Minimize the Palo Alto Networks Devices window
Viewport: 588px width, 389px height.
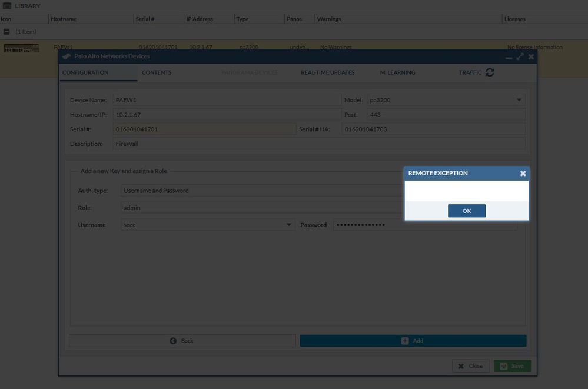click(x=509, y=57)
